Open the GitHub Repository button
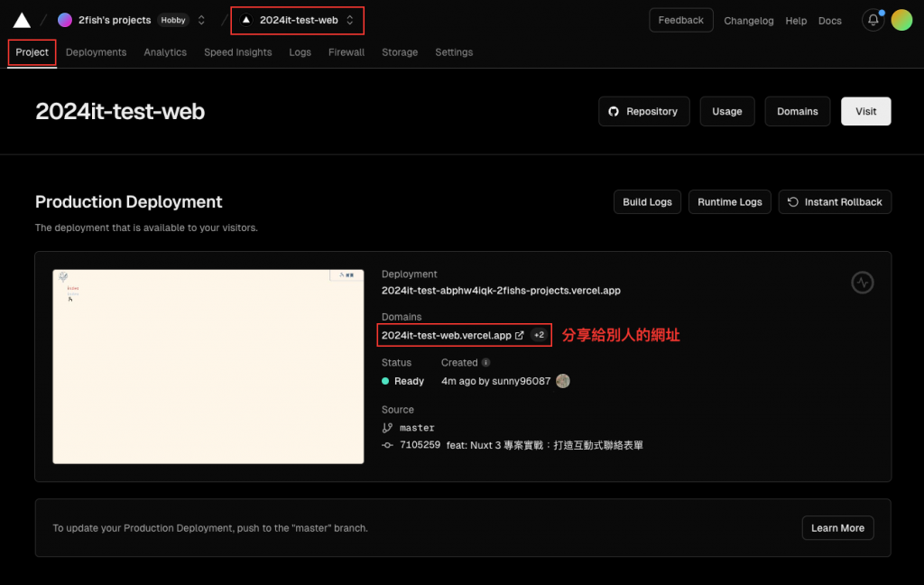Image resolution: width=924 pixels, height=585 pixels. (644, 111)
